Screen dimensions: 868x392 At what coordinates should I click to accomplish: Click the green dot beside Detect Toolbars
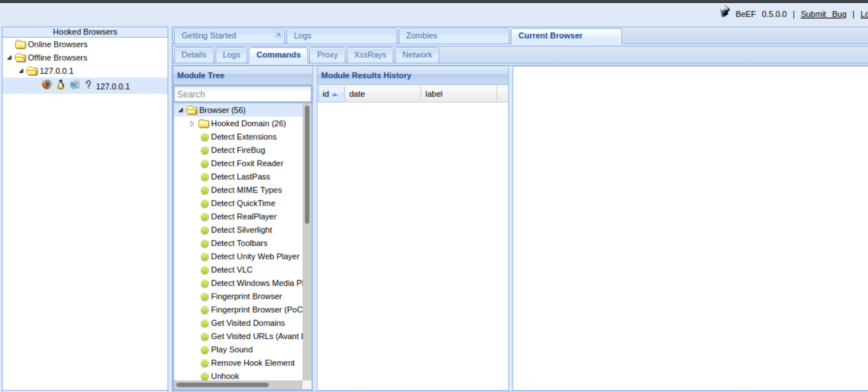205,243
